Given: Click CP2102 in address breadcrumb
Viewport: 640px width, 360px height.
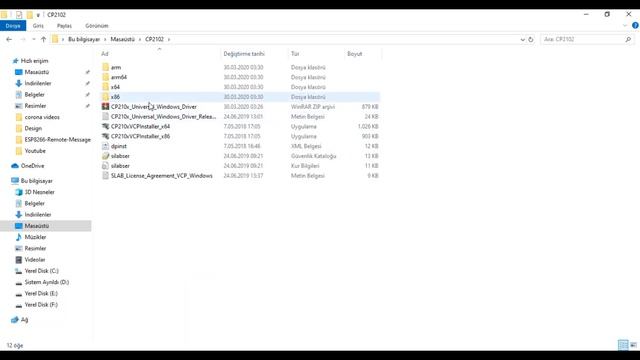Looking at the screenshot, I should [x=154, y=39].
